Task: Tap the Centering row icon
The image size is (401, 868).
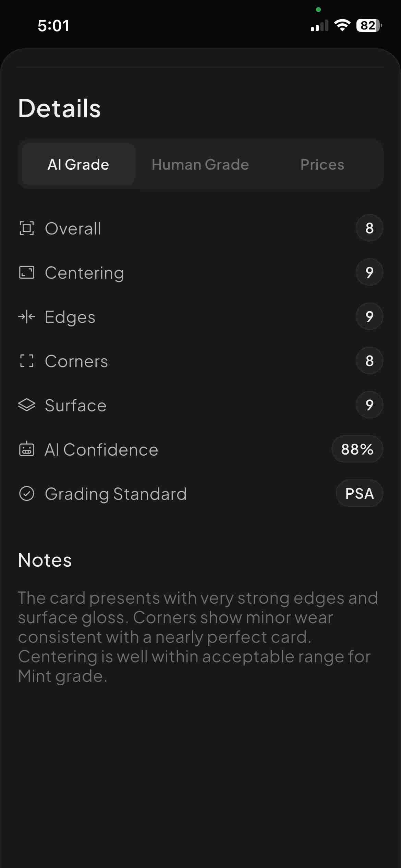Action: pos(27,273)
